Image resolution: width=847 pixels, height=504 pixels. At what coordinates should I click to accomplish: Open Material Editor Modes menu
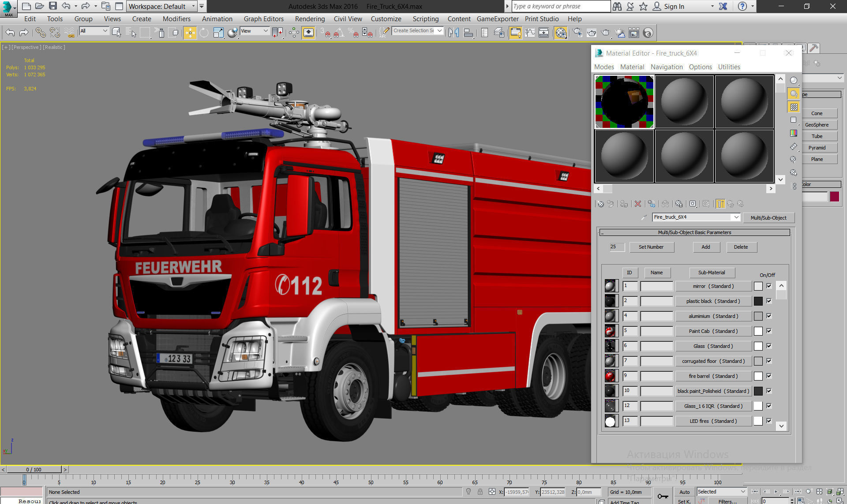tap(604, 67)
